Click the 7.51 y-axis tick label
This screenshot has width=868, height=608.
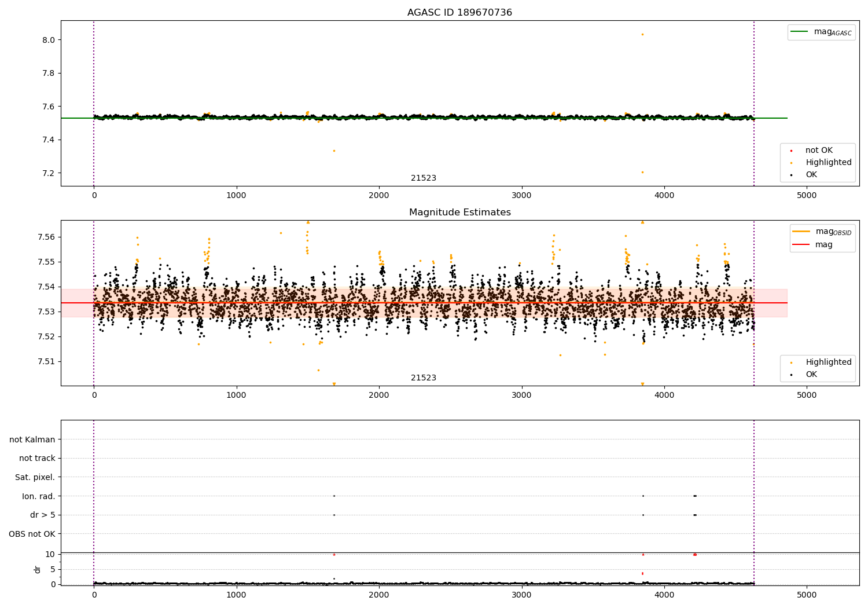[47, 361]
